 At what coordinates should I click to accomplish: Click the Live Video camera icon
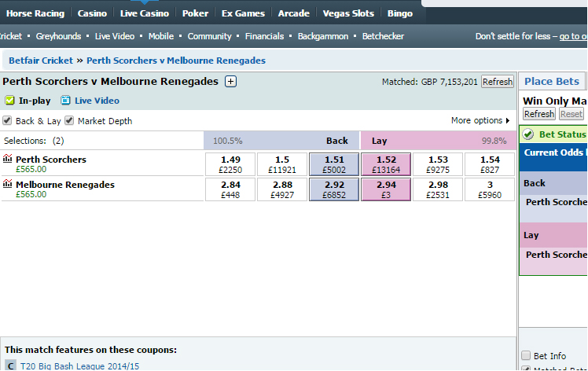[x=65, y=101]
